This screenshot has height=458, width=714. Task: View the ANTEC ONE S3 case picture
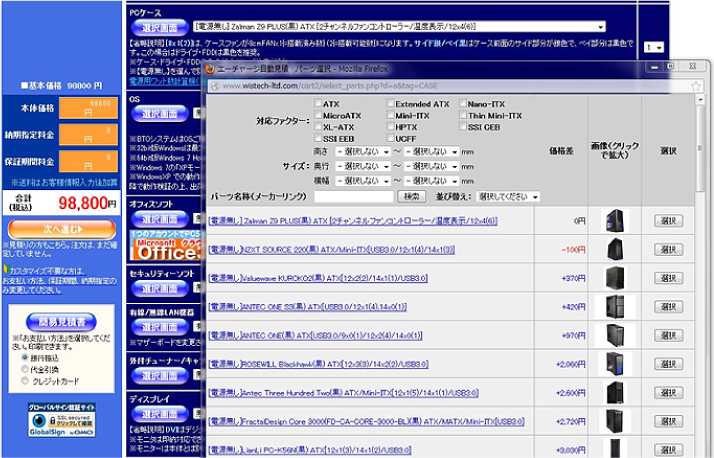(615, 307)
